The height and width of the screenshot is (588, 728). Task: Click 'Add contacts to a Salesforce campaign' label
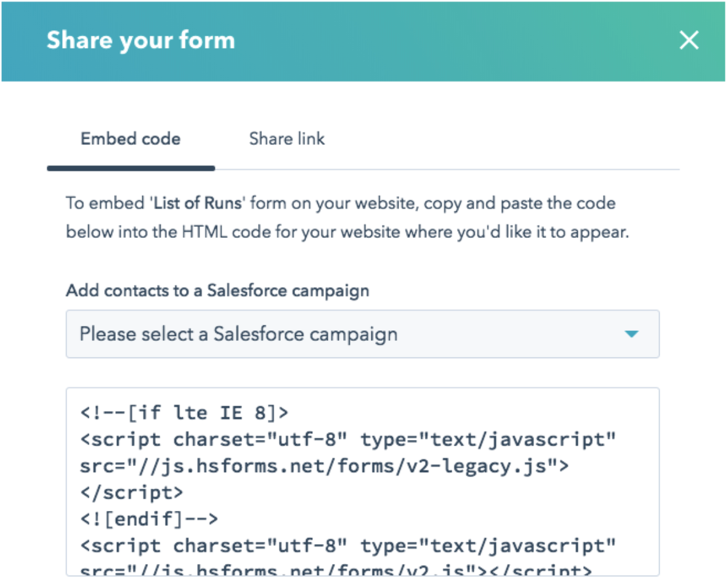[217, 290]
